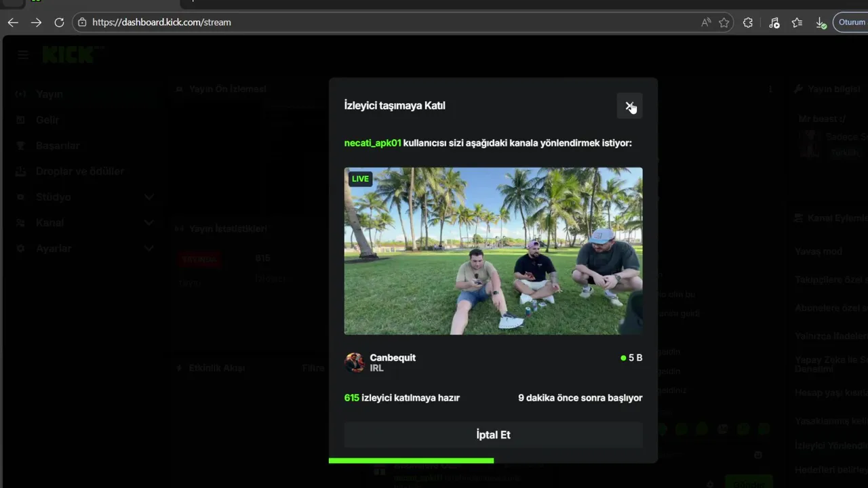
Task: Go forward in the browser
Action: [x=36, y=22]
